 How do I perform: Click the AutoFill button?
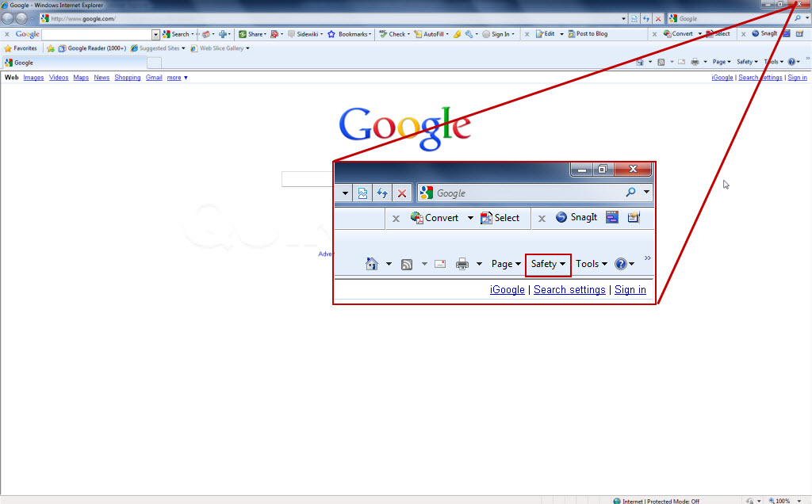[429, 34]
